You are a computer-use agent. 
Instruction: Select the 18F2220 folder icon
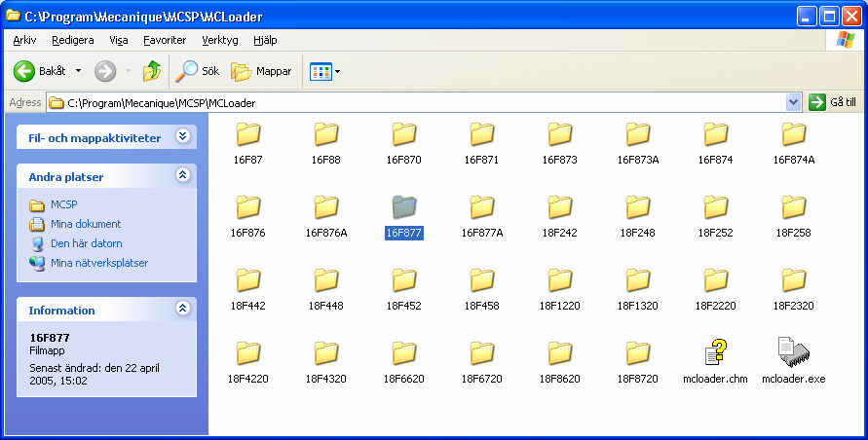point(716,280)
